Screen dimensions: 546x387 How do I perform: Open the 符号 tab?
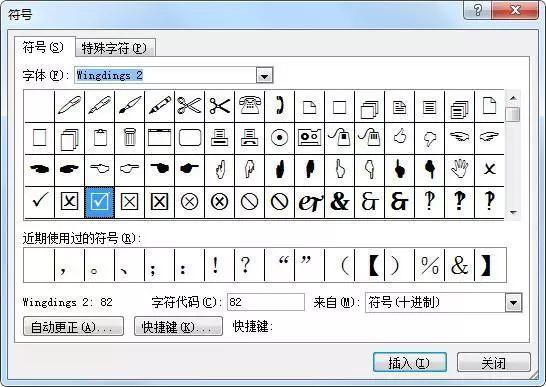tap(44, 47)
